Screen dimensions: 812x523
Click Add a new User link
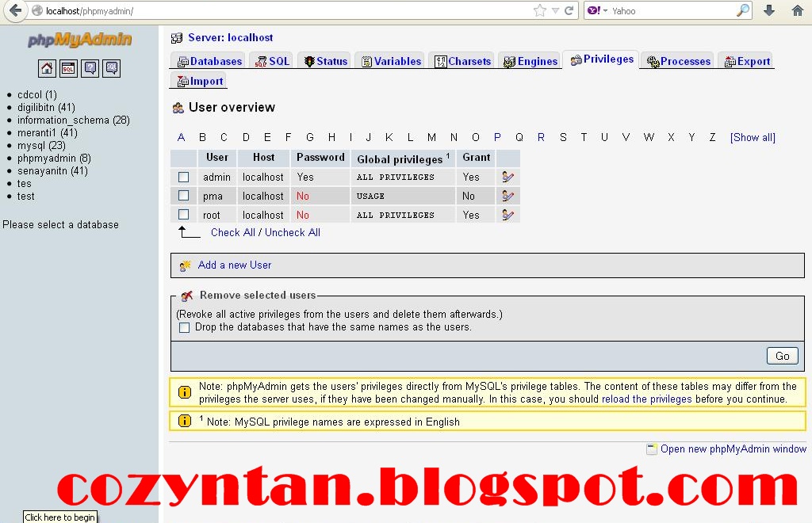coord(235,265)
